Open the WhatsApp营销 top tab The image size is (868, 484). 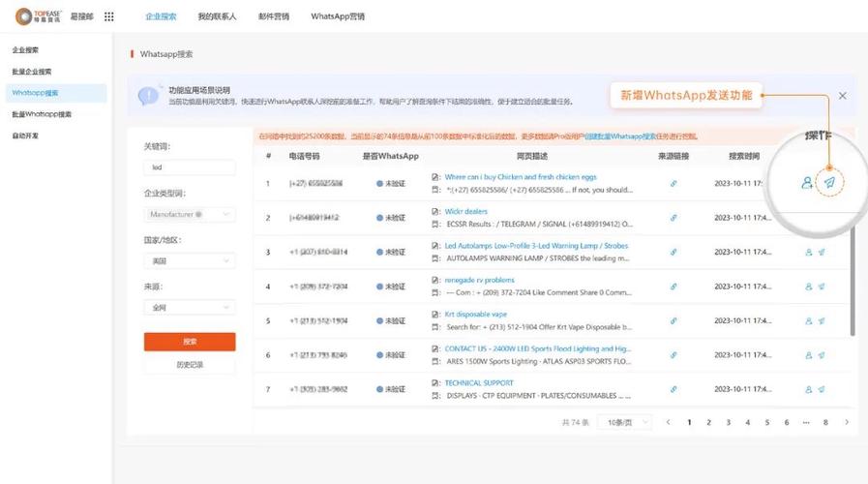[338, 16]
